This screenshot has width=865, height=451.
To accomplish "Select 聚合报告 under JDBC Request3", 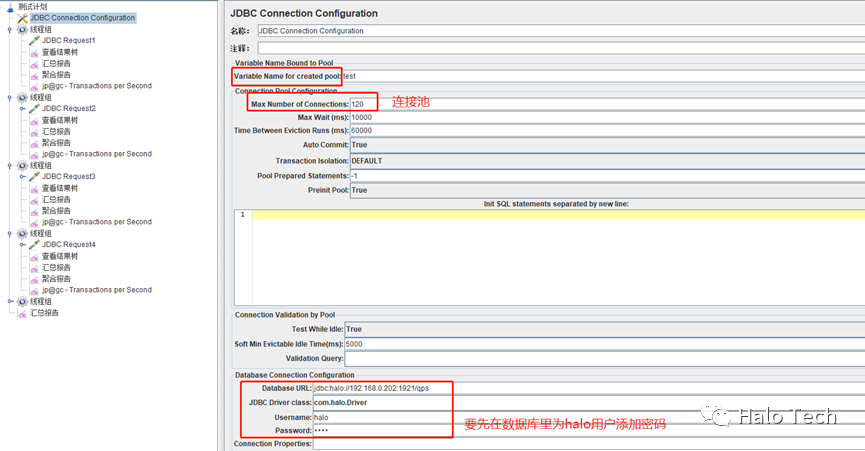I will tap(56, 211).
